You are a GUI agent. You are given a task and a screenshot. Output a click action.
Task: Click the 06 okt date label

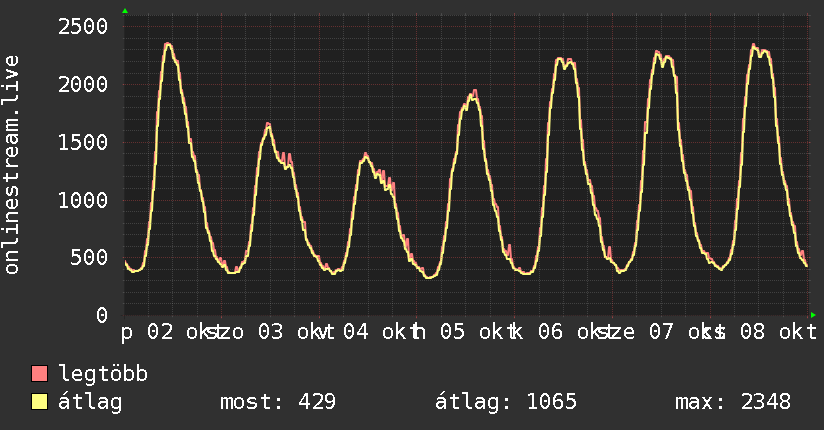pos(570,332)
